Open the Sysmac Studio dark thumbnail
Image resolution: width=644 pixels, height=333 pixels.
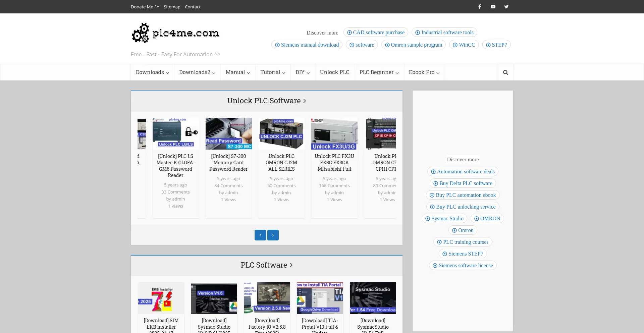tap(373, 298)
